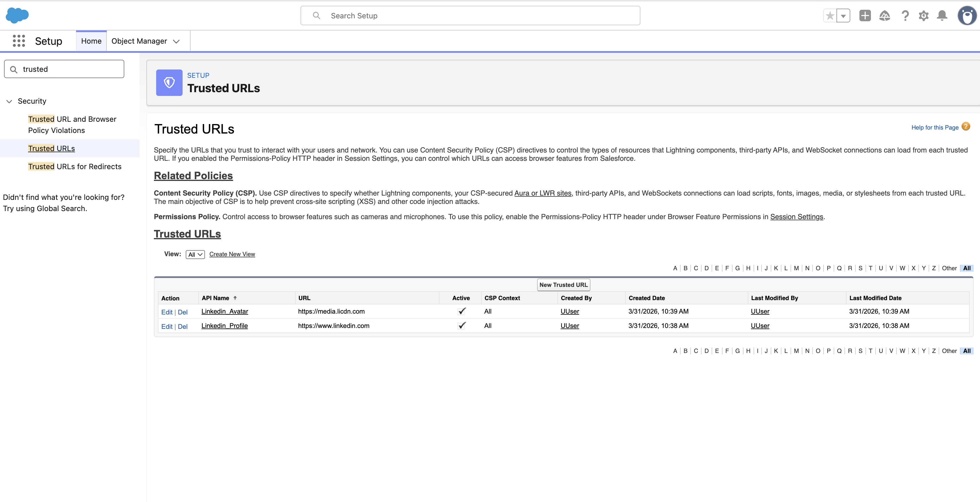Select All in the bottom alphabet filter
The image size is (980, 502).
[967, 351]
